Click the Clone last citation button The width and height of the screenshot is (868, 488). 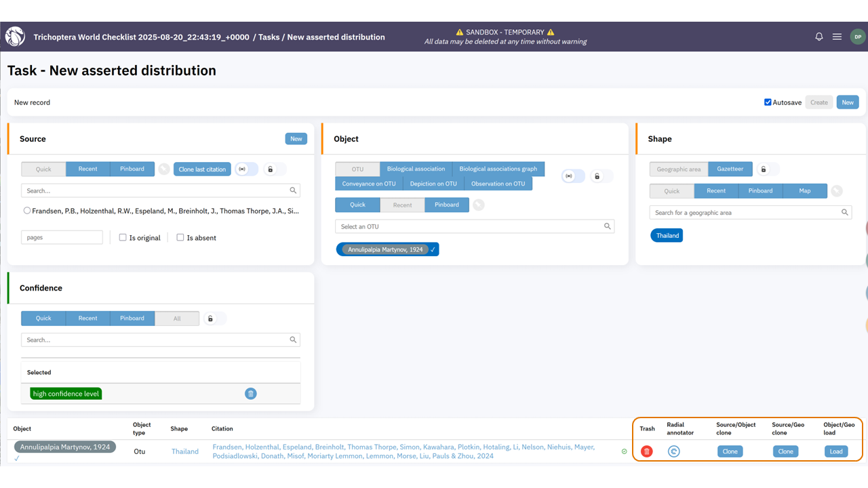point(202,169)
